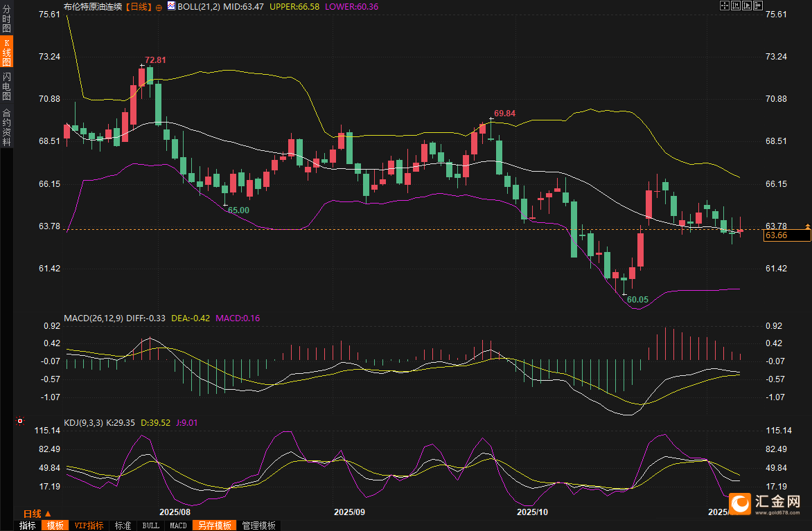The image size is (812, 531).
Task: Click the DEA:-0.42 value
Action: pos(191,318)
